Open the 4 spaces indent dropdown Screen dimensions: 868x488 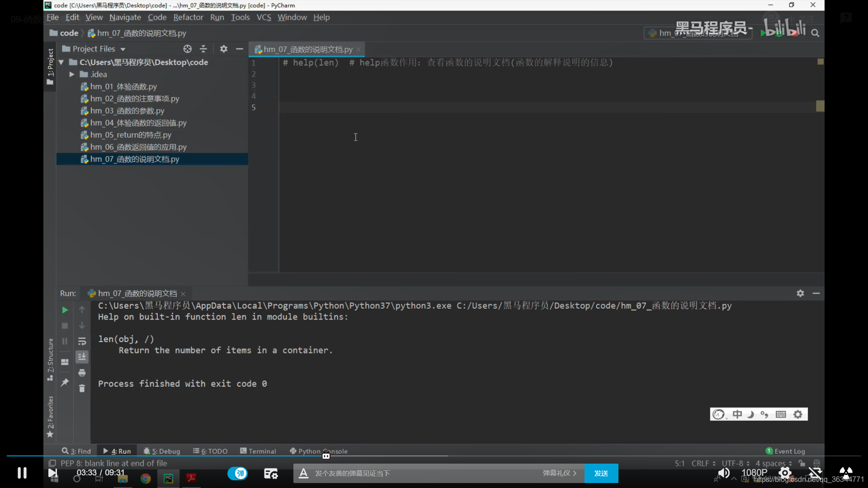click(774, 463)
